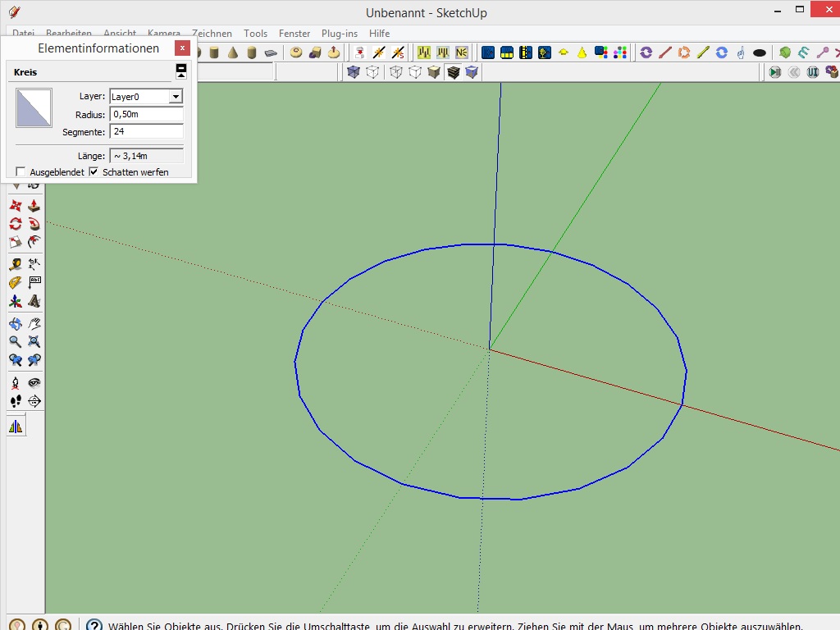Select the Tape Measure tool
The image size is (840, 630).
click(16, 263)
